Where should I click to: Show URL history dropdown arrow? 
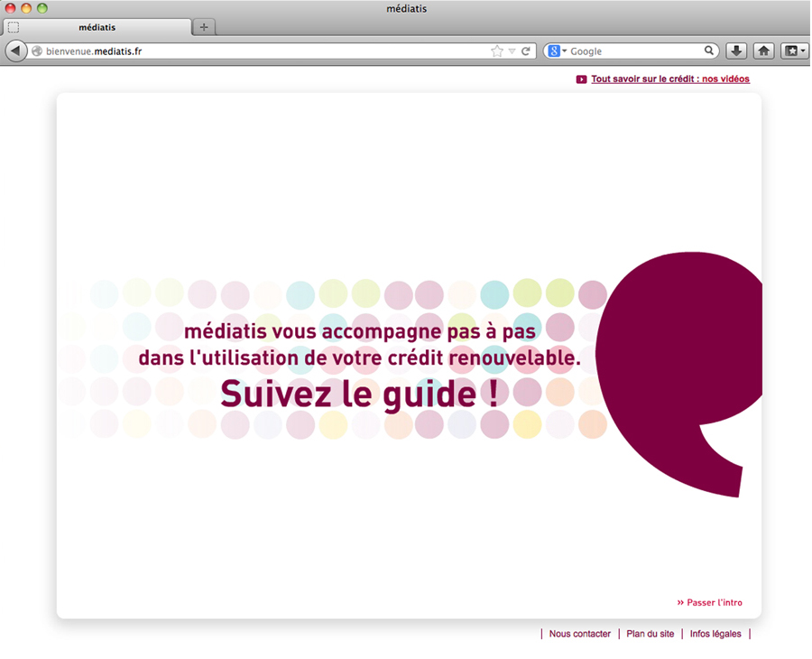tap(512, 51)
